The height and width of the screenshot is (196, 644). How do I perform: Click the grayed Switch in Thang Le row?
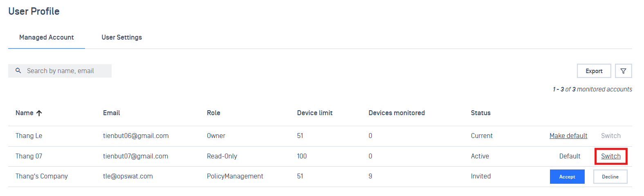pyautogui.click(x=610, y=136)
